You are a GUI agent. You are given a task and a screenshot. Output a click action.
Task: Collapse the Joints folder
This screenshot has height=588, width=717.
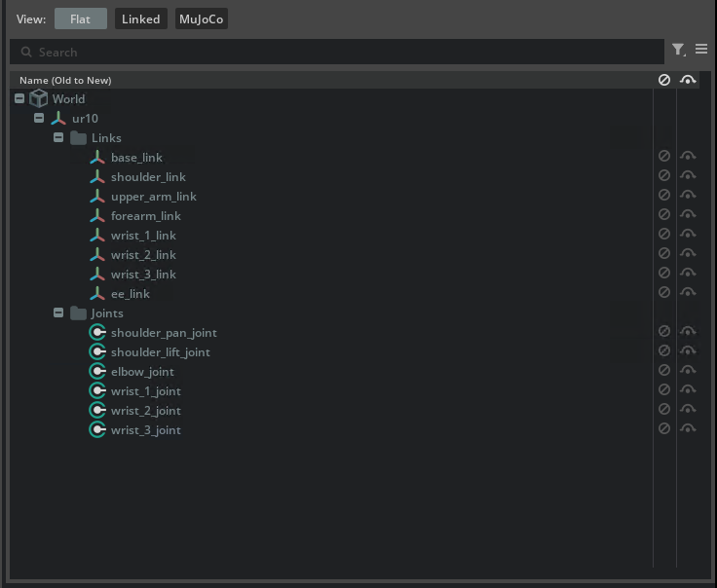click(58, 313)
